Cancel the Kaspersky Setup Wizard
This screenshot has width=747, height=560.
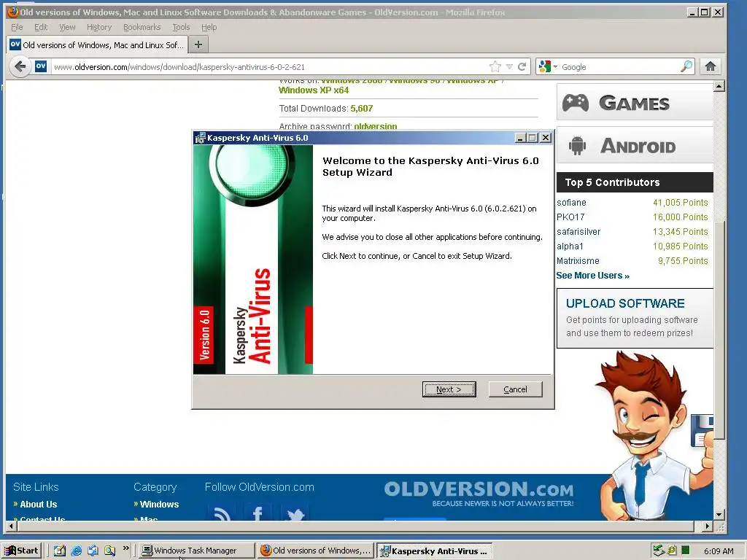pyautogui.click(x=516, y=389)
